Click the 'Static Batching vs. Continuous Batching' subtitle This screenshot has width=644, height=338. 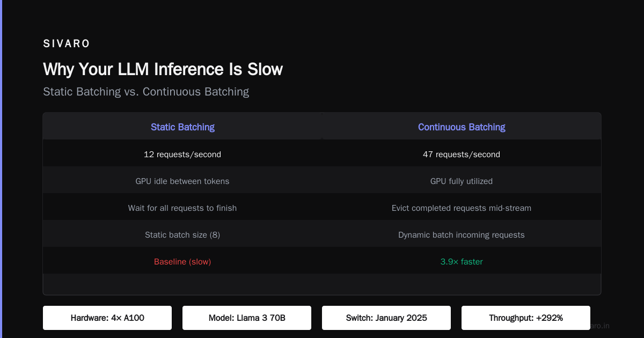pos(146,91)
